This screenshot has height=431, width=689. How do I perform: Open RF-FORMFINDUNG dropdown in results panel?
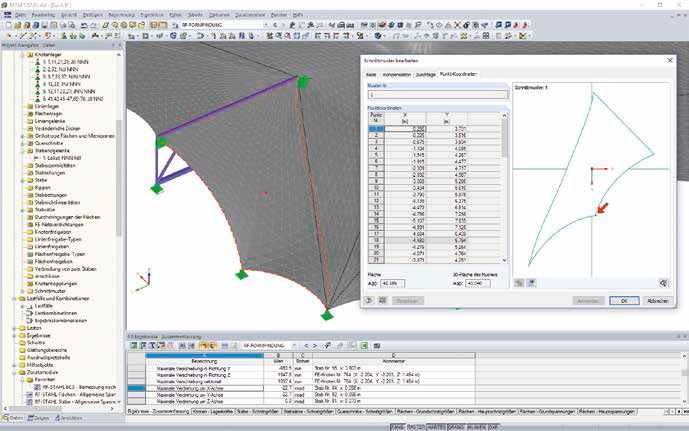(x=294, y=346)
